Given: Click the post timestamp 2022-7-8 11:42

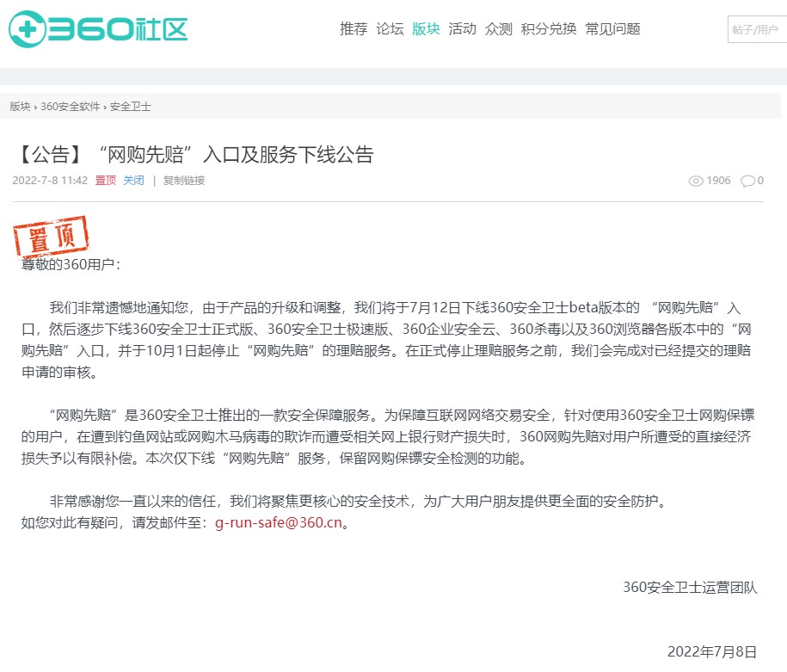Looking at the screenshot, I should (x=50, y=181).
